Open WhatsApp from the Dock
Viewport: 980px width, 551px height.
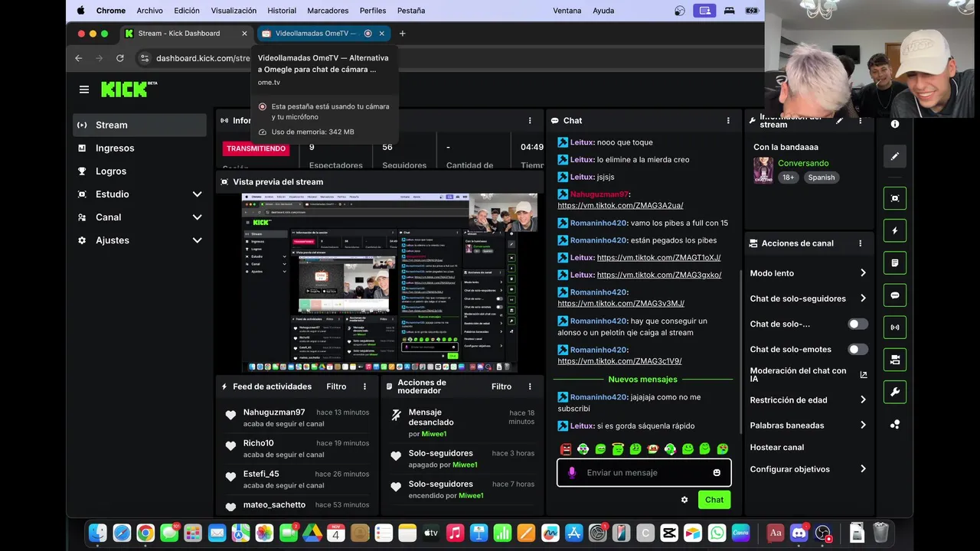coord(717,533)
